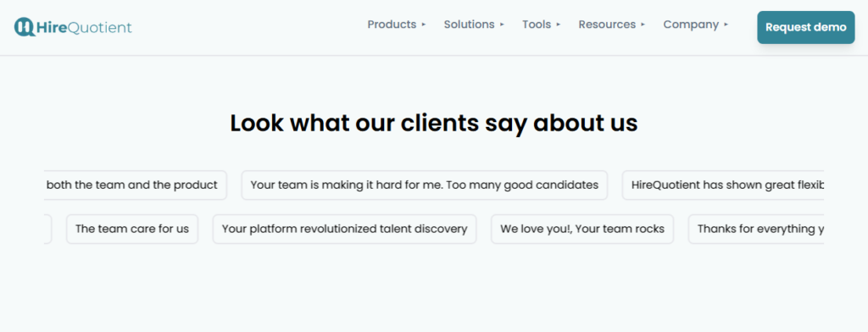Expand the Tools dropdown arrow
Viewport: 868px width, 332px height.
559,25
